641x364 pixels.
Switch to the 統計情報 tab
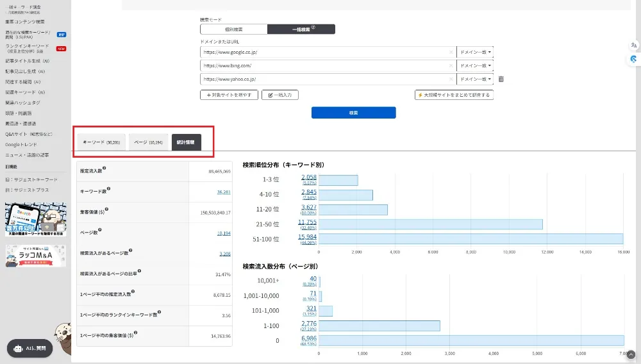coord(186,142)
